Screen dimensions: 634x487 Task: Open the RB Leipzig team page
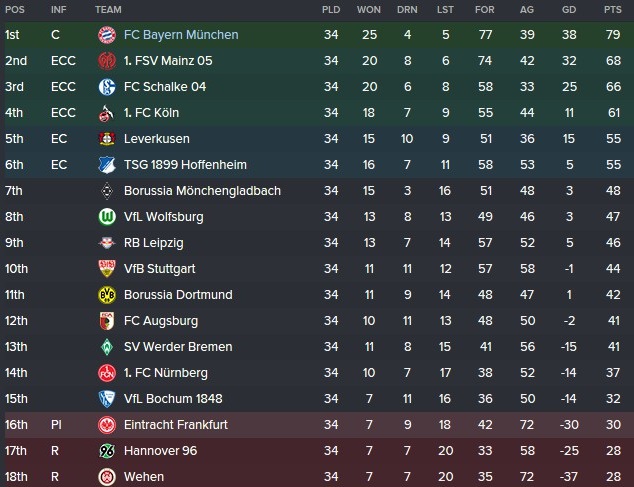pos(154,243)
